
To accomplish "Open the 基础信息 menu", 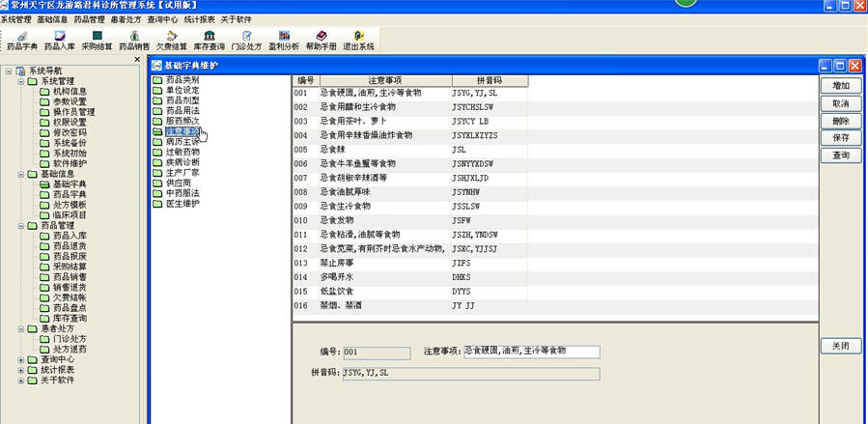I will 52,19.
